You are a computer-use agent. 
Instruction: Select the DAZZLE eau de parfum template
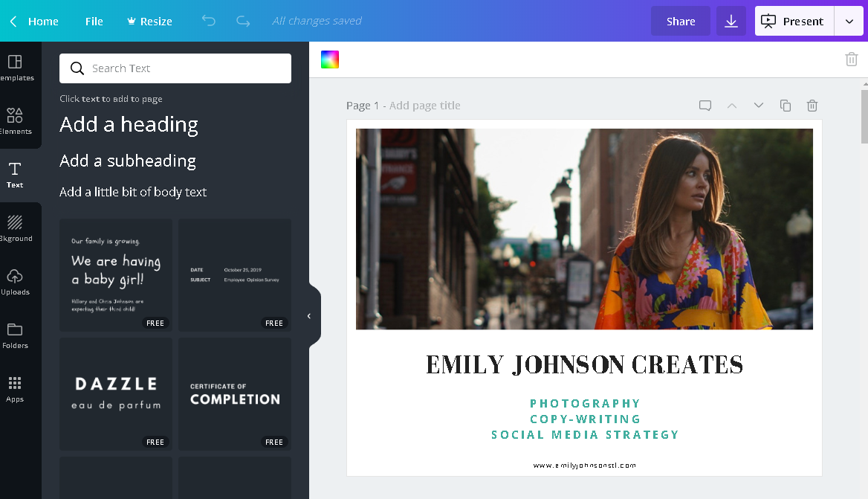[116, 394]
